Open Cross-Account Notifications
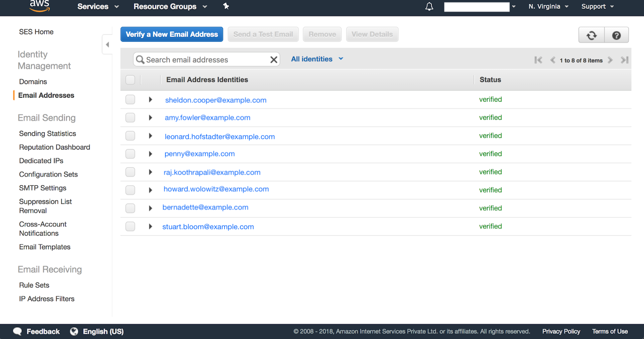This screenshot has height=339, width=644. 43,229
